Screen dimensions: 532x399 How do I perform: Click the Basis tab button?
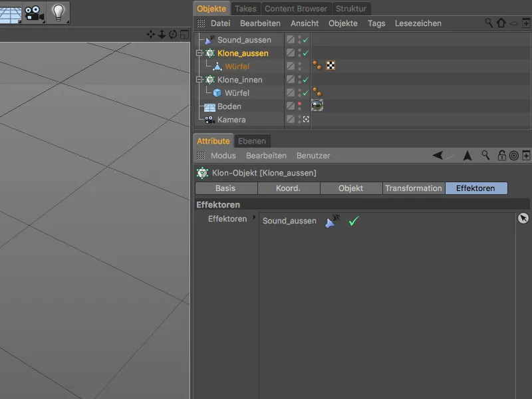pos(226,188)
